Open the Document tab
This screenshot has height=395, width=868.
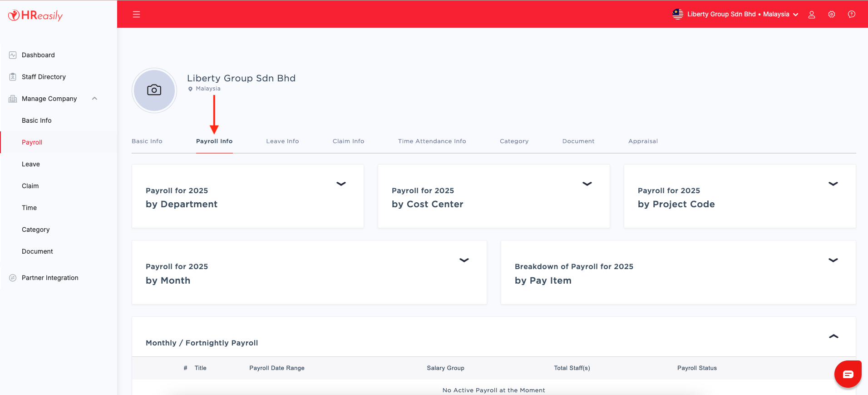(x=578, y=141)
